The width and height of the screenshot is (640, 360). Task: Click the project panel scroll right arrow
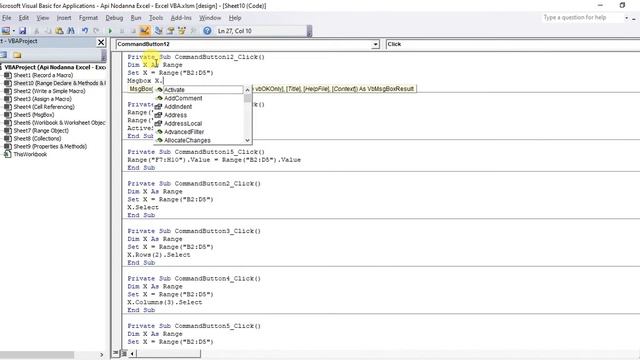(x=102, y=354)
